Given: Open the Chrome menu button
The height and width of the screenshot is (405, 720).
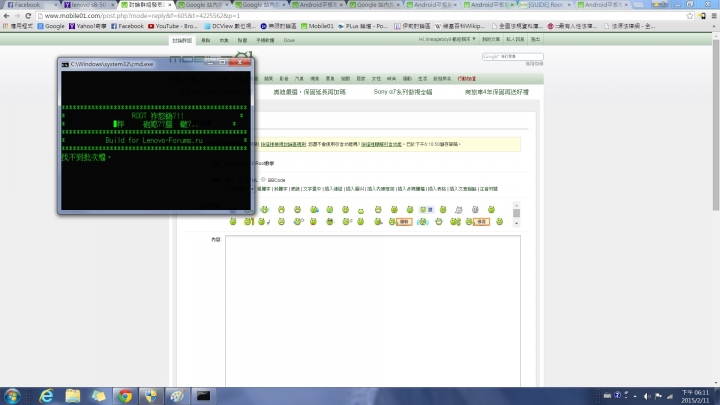Looking at the screenshot, I should [714, 16].
